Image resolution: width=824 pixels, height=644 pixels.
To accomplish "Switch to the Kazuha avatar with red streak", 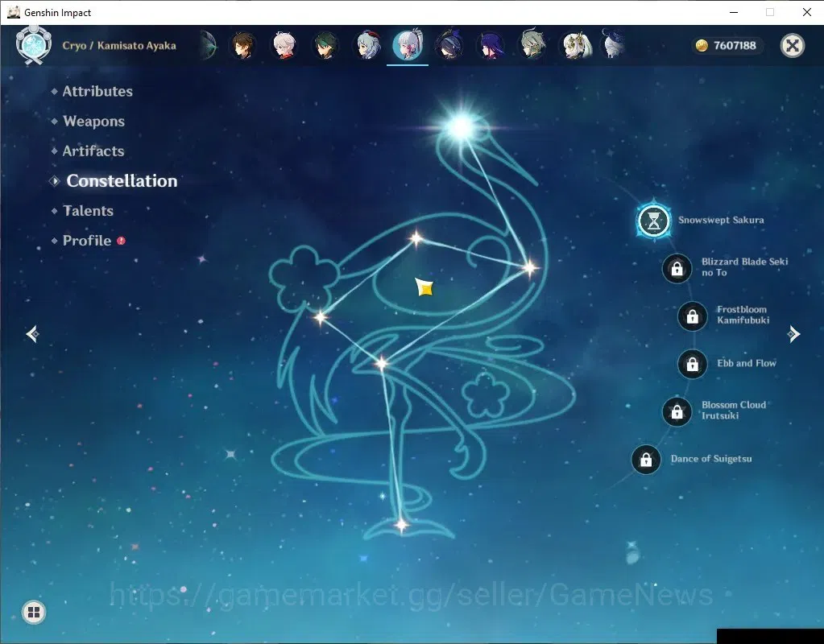I will (x=284, y=45).
